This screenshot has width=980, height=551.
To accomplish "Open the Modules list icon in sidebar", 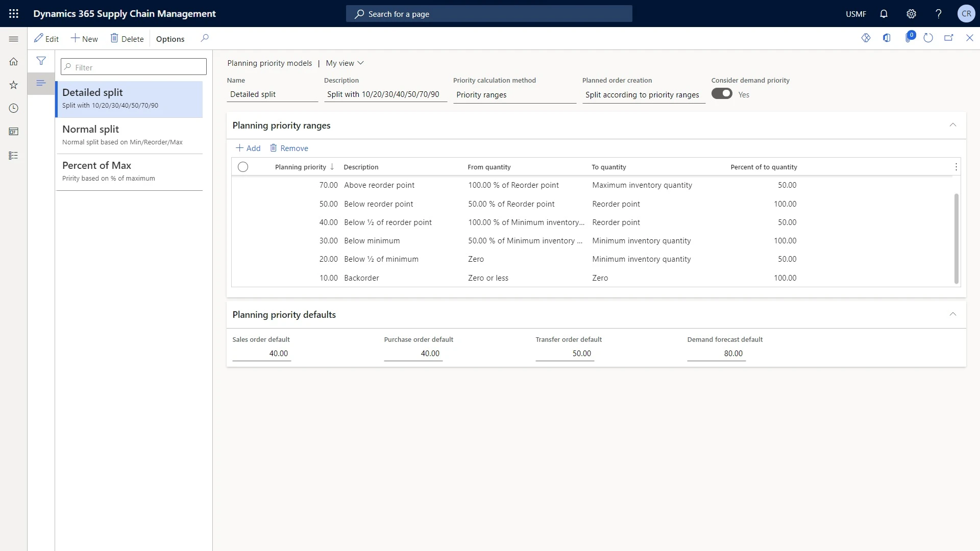I will [x=13, y=156].
